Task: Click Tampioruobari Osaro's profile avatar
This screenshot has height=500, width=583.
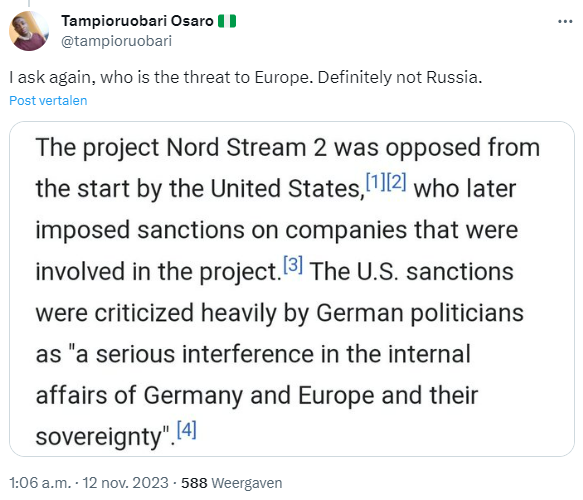Action: [29, 31]
